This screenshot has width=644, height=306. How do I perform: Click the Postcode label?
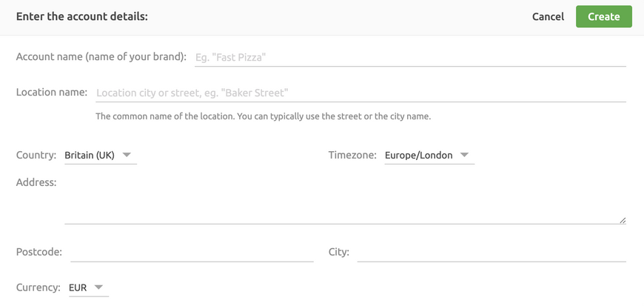pos(39,252)
